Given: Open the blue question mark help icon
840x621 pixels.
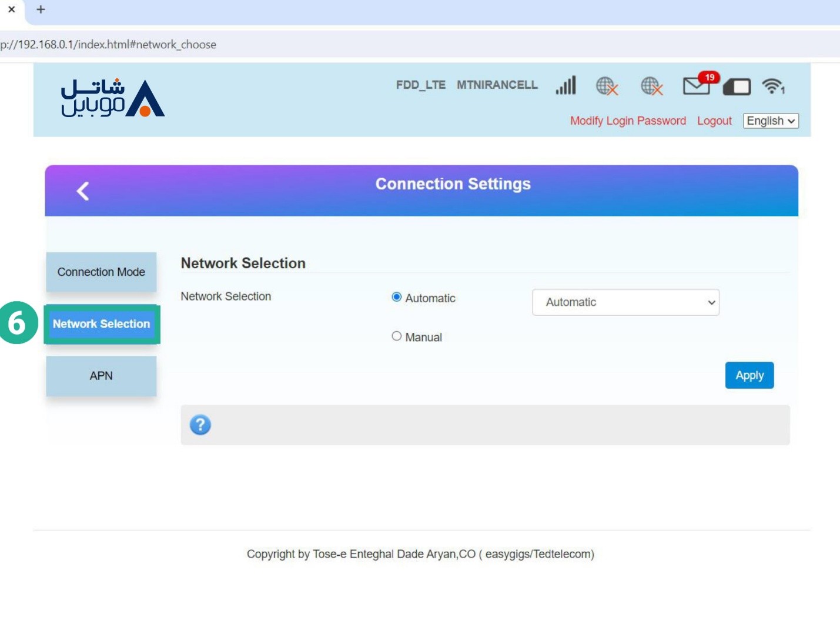Looking at the screenshot, I should pos(200,425).
